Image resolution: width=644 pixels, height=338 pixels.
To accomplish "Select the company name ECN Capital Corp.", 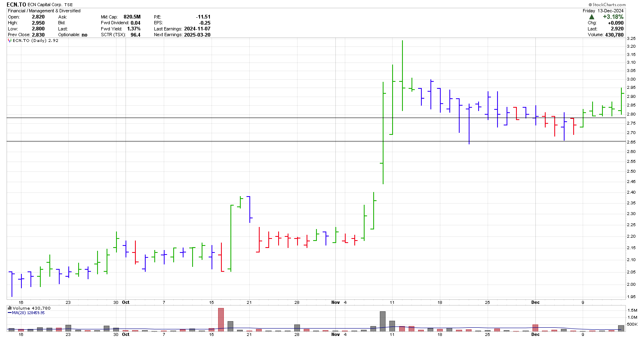I will click(x=45, y=5).
